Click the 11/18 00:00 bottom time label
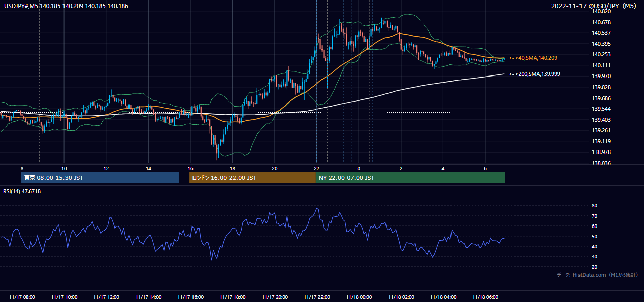The height and width of the screenshot is (302, 644). tap(359, 297)
